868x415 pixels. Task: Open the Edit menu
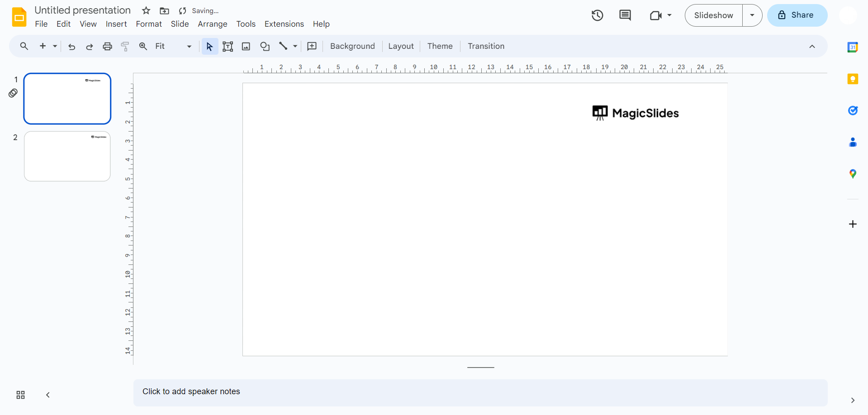[x=63, y=24]
